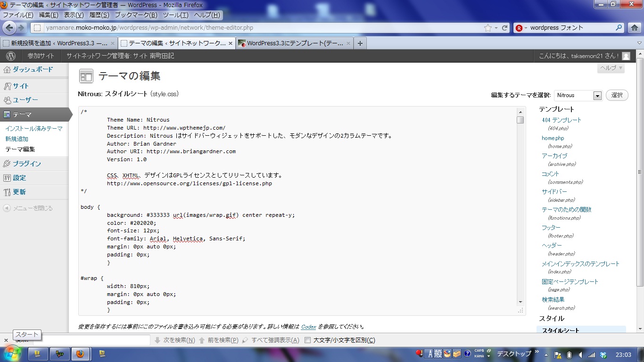The image size is (644, 362).
Task: Click the WordPress logo in admin bar
Action: [10, 56]
